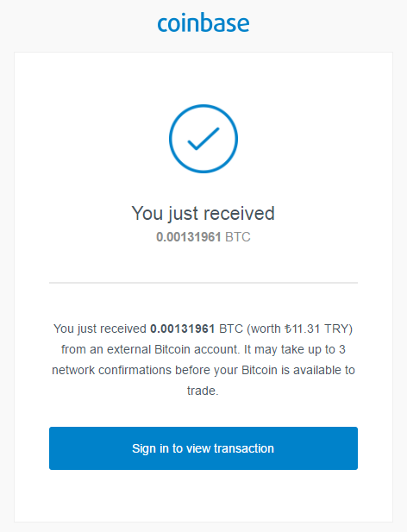Image resolution: width=407 pixels, height=532 pixels.
Task: Click the bold 0.00131961 in the paragraph
Action: tap(183, 329)
